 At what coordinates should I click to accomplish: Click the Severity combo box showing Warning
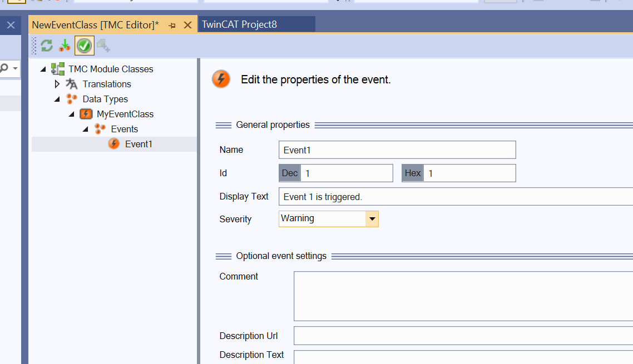click(x=329, y=219)
